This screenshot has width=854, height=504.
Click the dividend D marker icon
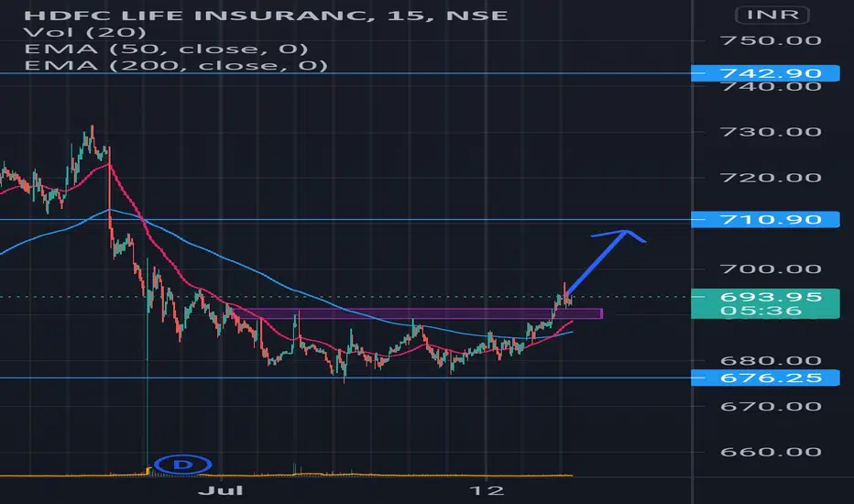click(183, 465)
